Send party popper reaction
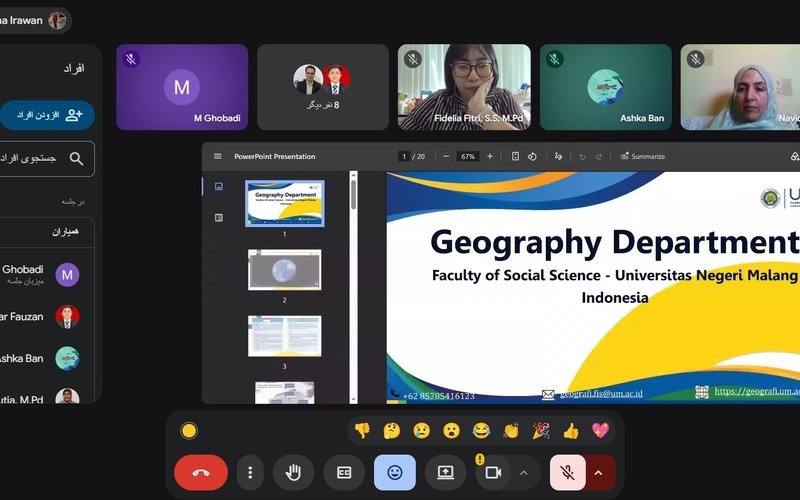The image size is (800, 500). coord(541,431)
